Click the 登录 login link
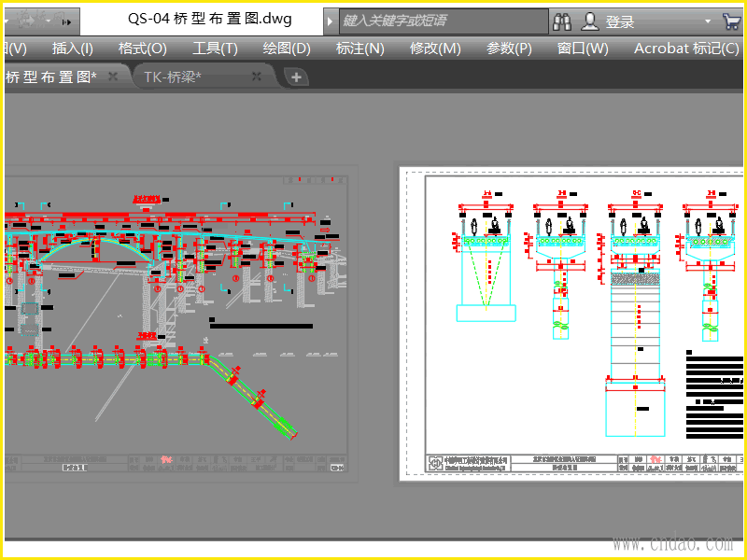 tap(620, 21)
